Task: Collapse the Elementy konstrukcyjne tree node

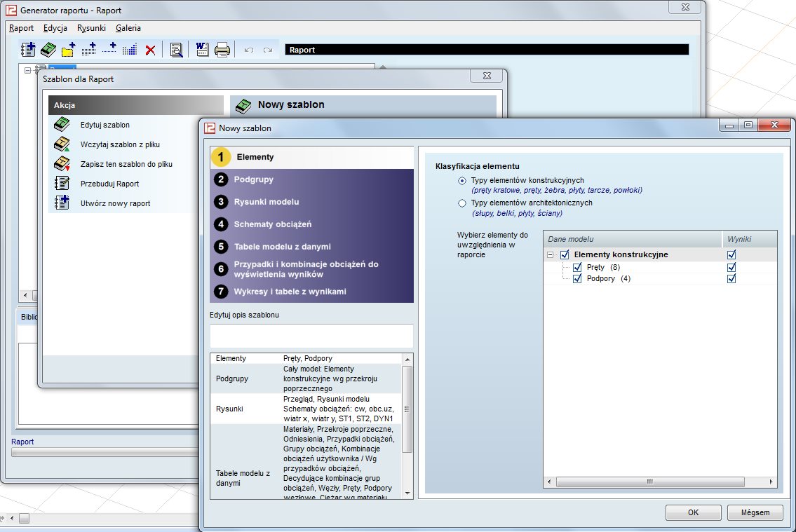Action: (x=551, y=255)
